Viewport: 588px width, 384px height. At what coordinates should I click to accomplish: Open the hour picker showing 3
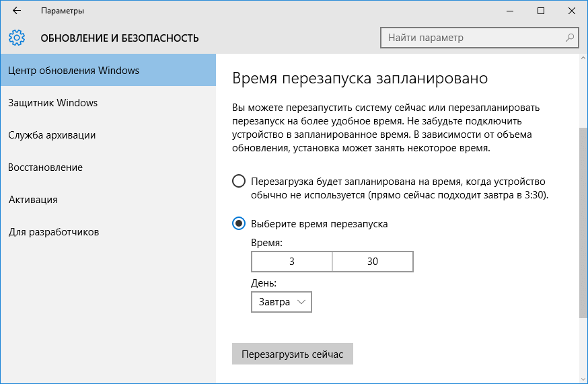click(x=292, y=262)
